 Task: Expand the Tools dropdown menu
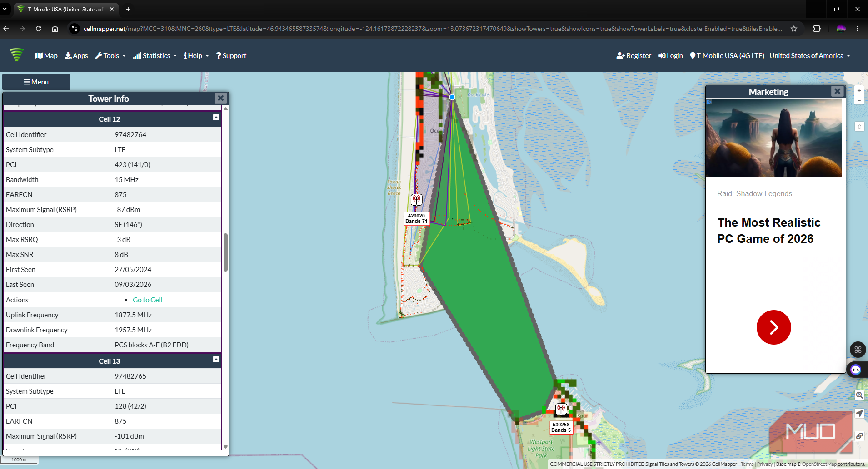110,55
